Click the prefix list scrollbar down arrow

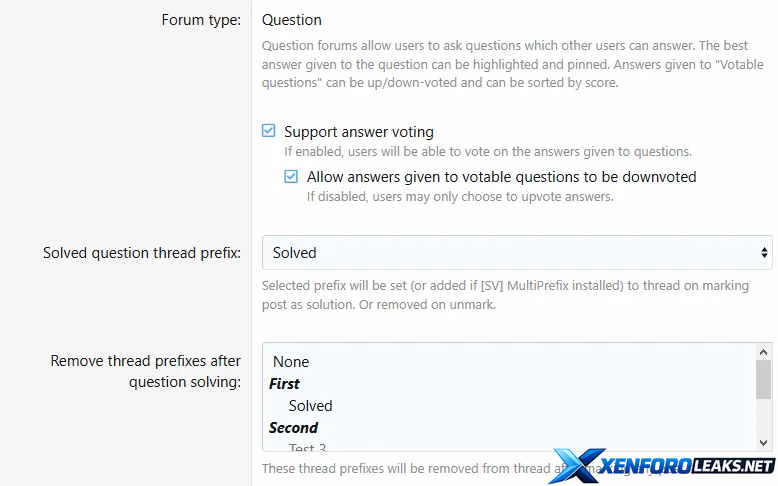click(764, 442)
